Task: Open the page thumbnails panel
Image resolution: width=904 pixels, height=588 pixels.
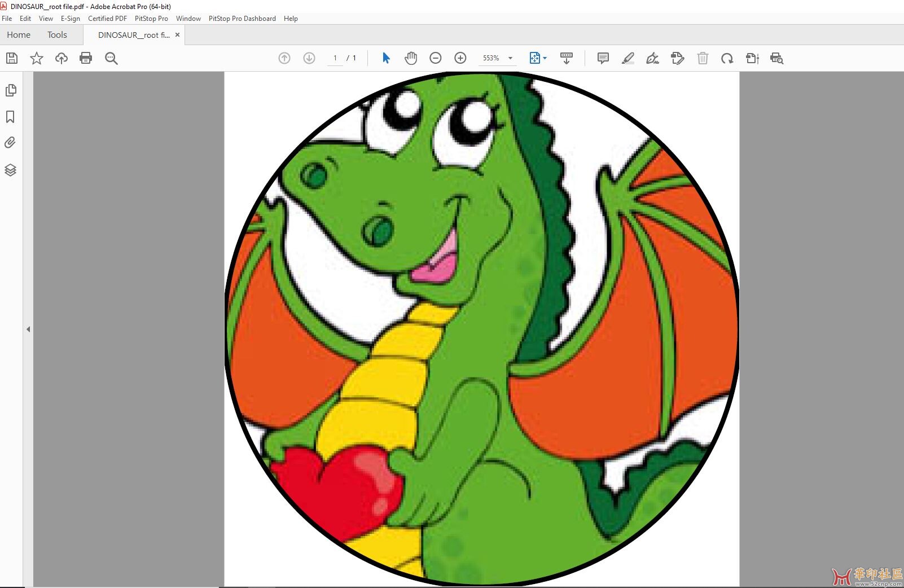Action: tap(11, 90)
